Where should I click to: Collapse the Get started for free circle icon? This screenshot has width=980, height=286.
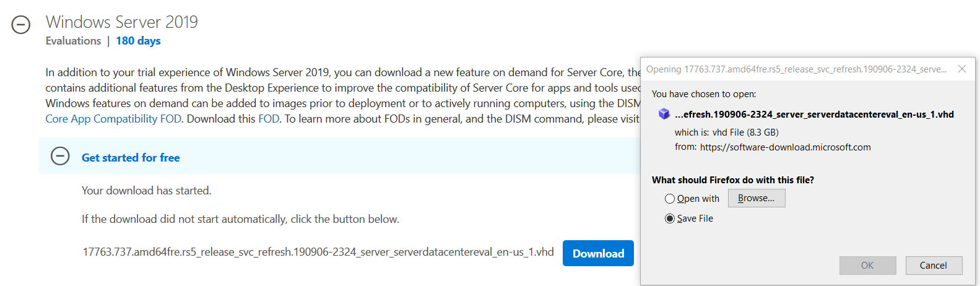[60, 156]
